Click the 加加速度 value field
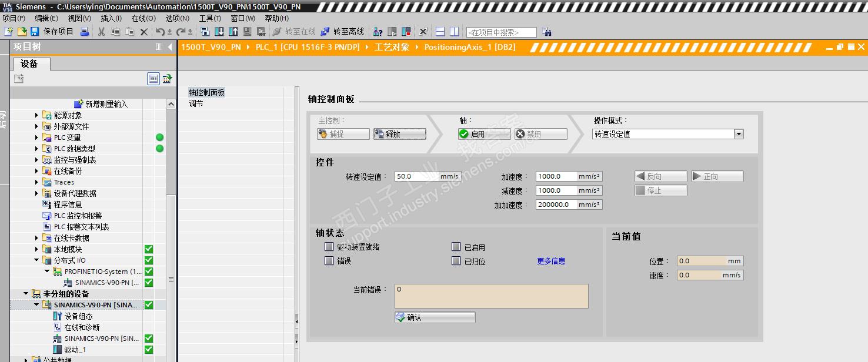Image resolution: width=868 pixels, height=362 pixels. (x=556, y=205)
